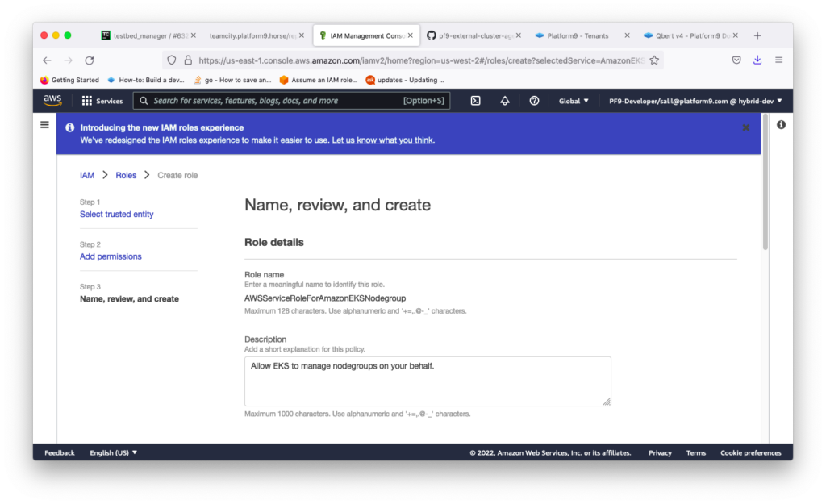The width and height of the screenshot is (826, 504).
Task: Click the page vertical scrollbar
Action: pyautogui.click(x=765, y=181)
